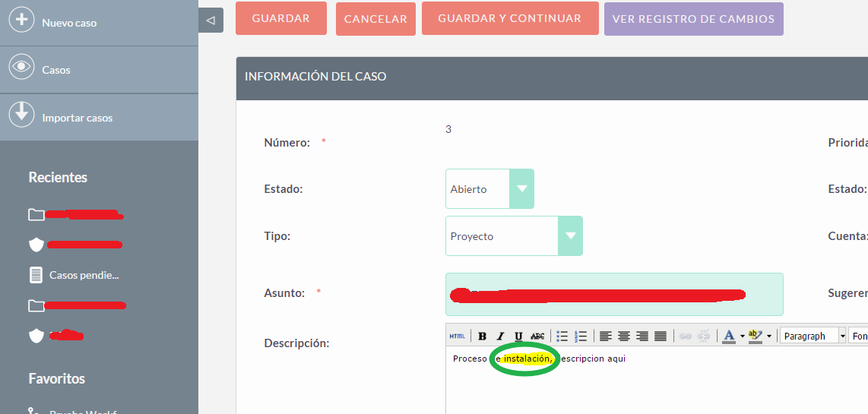Click the Nuevo caso plus icon
Screen dimensions: 868x414
click(21, 20)
